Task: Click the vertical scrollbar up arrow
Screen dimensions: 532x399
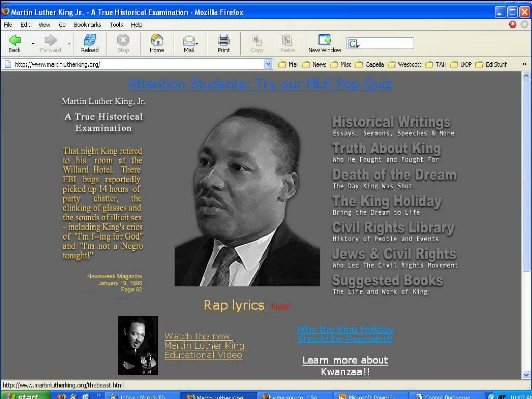Action: coord(526,76)
